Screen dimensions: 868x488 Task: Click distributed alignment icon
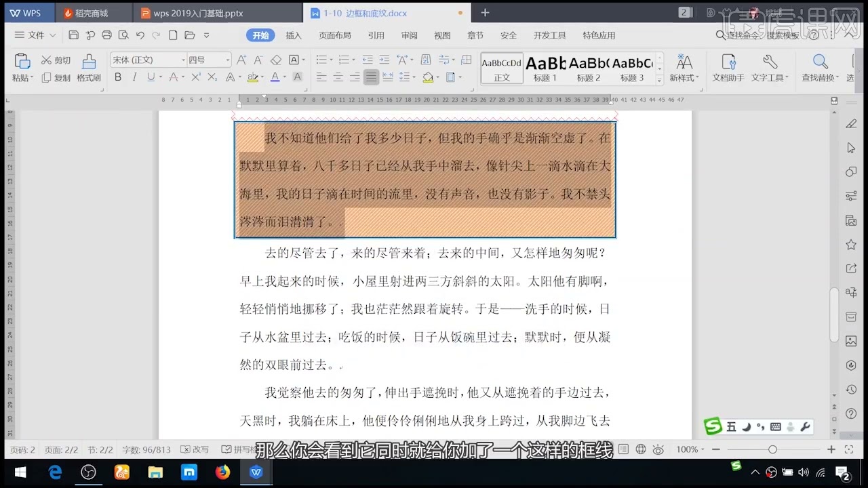point(387,77)
